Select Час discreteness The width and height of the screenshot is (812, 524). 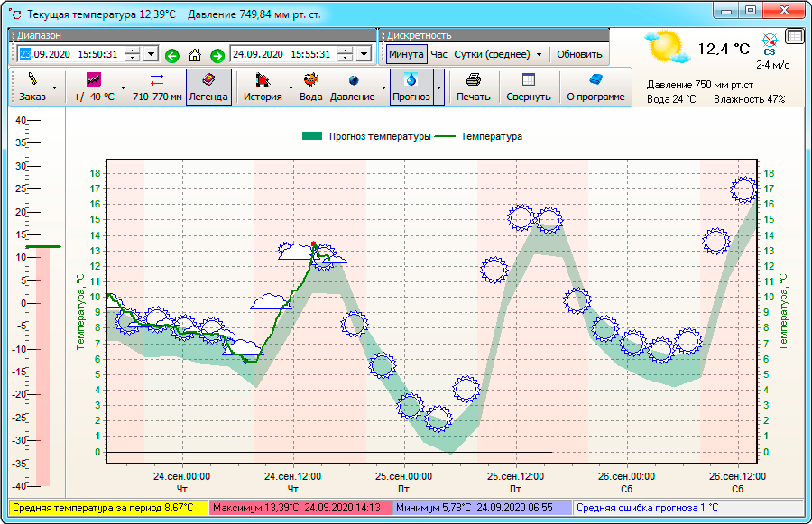point(439,54)
